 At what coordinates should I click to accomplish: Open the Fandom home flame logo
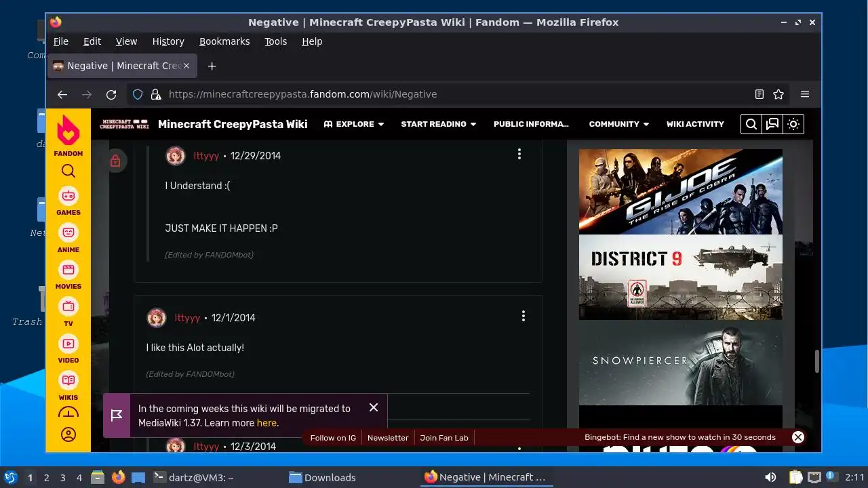(68, 129)
